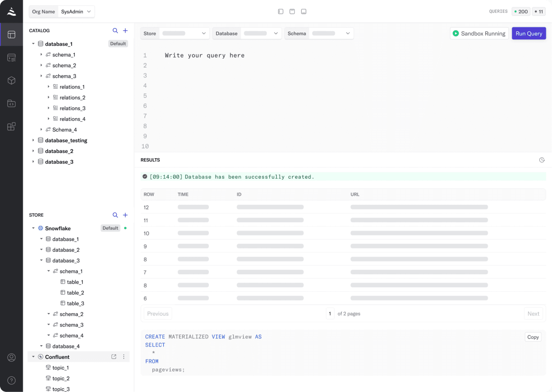Collapse the Snowflake store tree
This screenshot has height=392, width=552.
coord(33,228)
